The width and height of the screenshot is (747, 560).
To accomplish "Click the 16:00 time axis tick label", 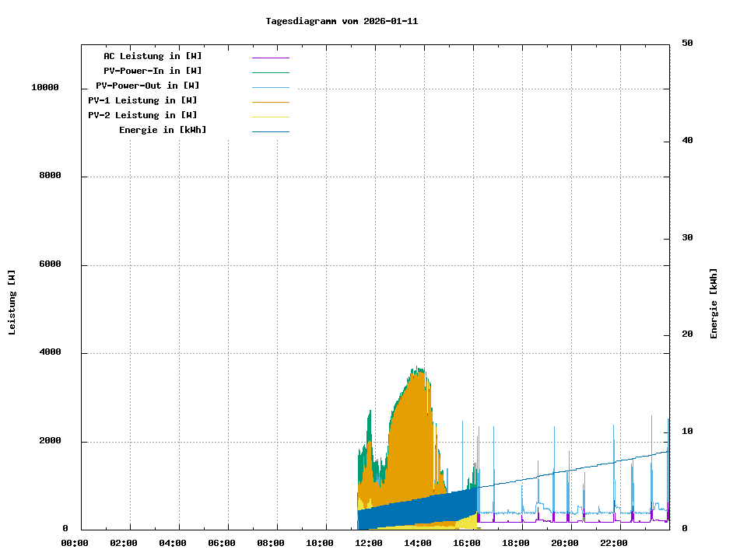I will point(467,543).
